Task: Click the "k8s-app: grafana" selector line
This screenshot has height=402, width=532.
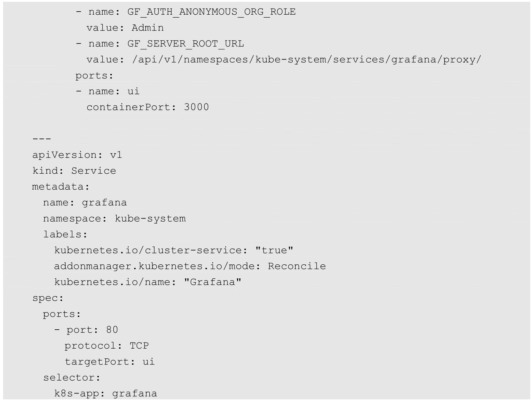Action: [x=105, y=393]
